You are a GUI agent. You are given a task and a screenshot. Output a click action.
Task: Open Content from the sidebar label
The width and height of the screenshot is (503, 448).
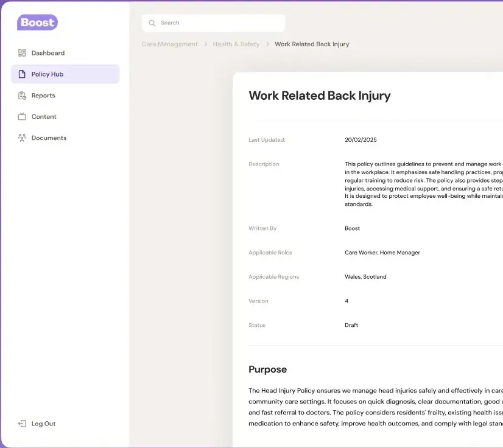tap(44, 117)
